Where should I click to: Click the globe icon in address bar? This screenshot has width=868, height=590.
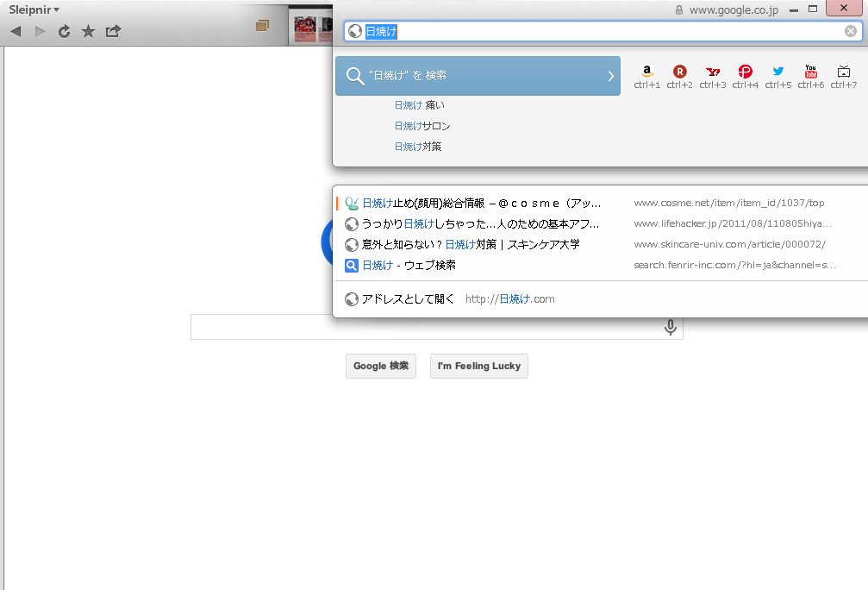tap(355, 32)
